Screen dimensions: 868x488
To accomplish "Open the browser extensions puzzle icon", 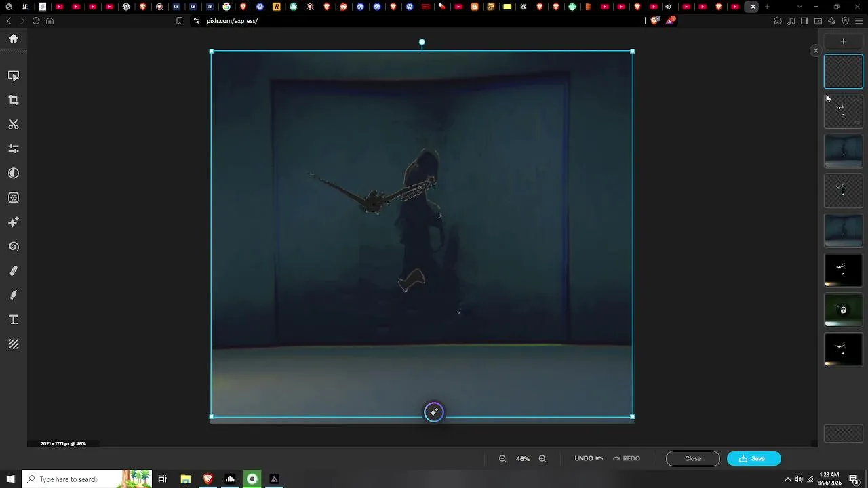I will click(x=778, y=21).
